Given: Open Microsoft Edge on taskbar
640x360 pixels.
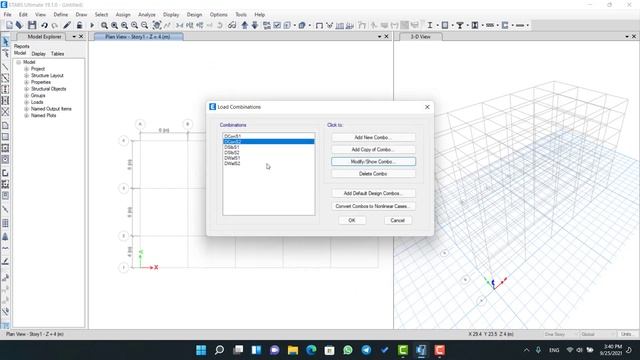Looking at the screenshot, I should tap(311, 350).
